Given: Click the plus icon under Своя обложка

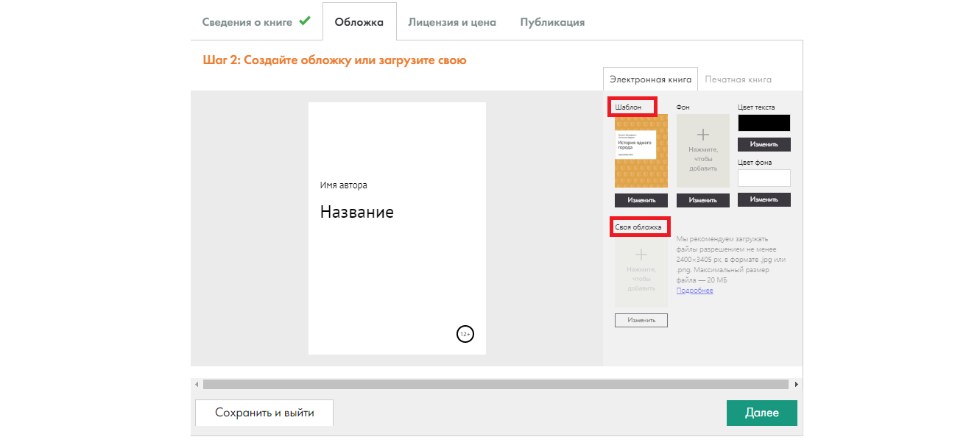Looking at the screenshot, I should [x=641, y=255].
